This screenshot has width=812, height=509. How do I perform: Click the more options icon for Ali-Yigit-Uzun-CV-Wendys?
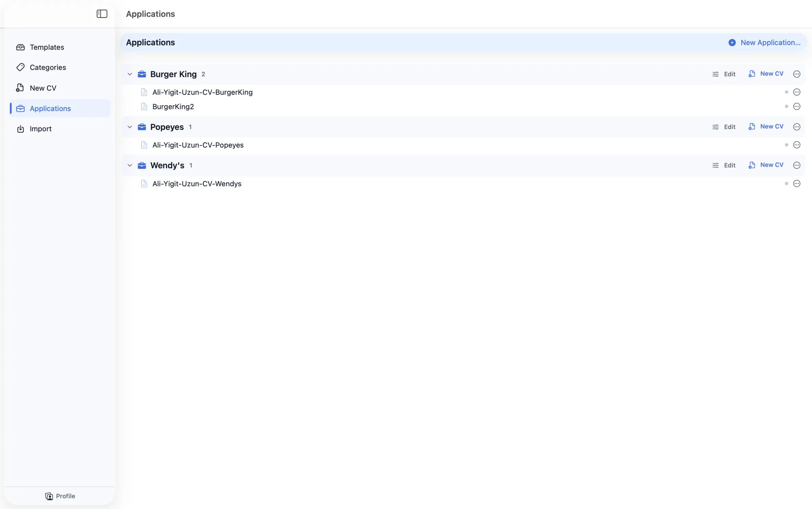click(x=797, y=184)
